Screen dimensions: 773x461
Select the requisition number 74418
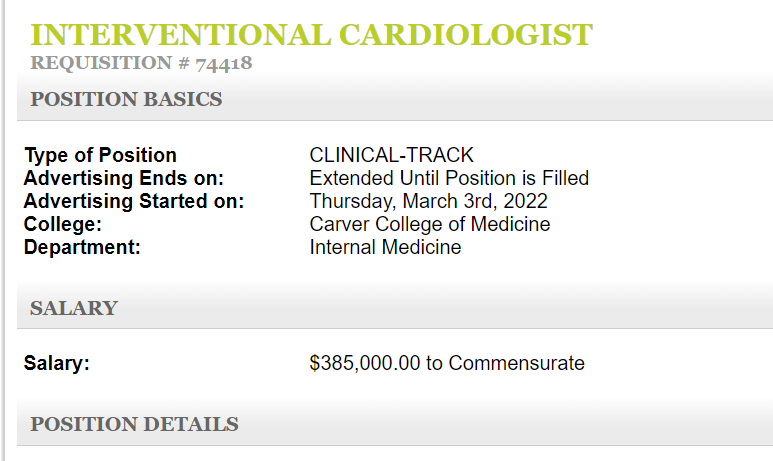223,63
